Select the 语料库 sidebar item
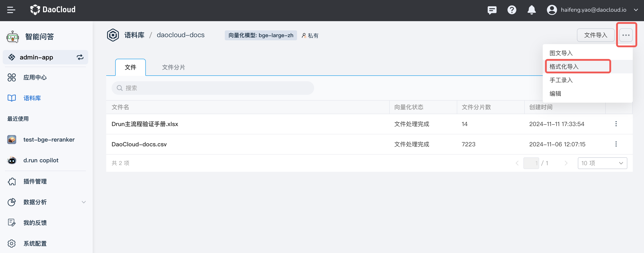This screenshot has height=253, width=644. click(x=32, y=98)
